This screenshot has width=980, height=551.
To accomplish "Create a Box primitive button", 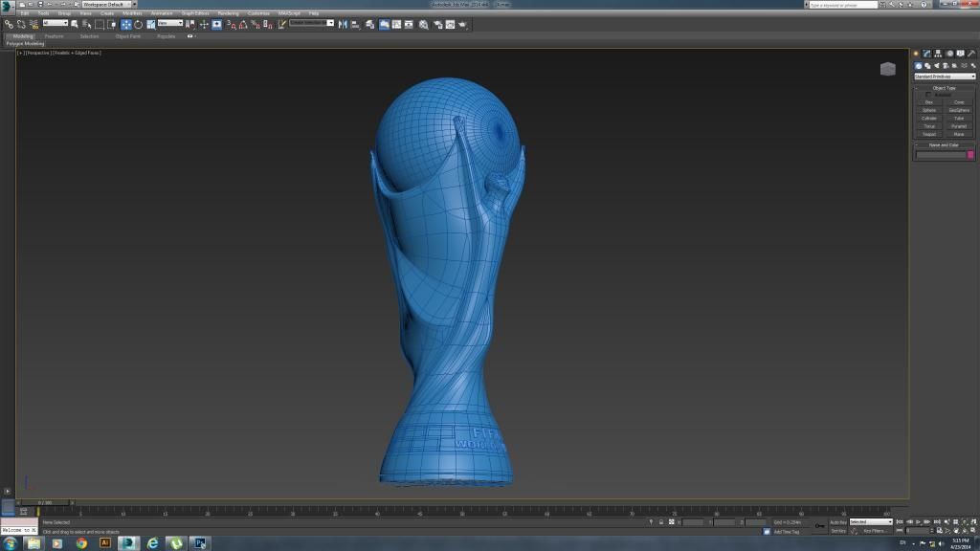I will pos(928,102).
